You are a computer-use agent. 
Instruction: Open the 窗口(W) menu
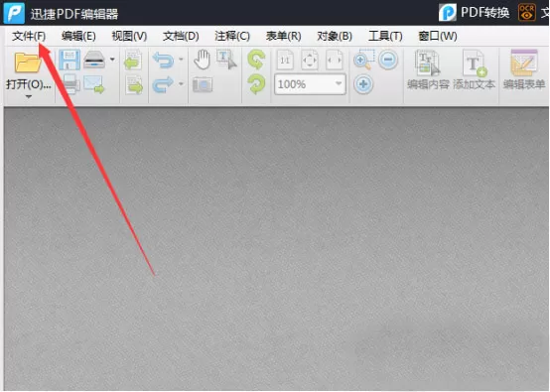coord(438,36)
